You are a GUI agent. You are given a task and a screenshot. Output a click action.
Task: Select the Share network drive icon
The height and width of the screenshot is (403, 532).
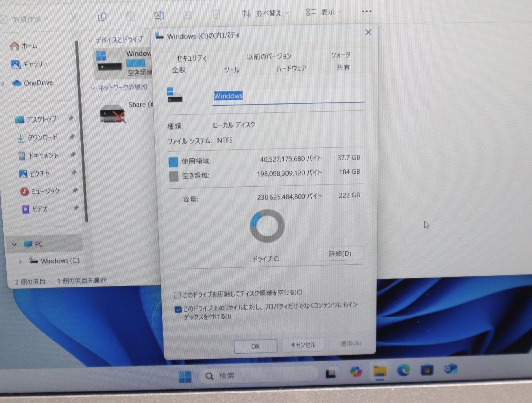pos(113,114)
